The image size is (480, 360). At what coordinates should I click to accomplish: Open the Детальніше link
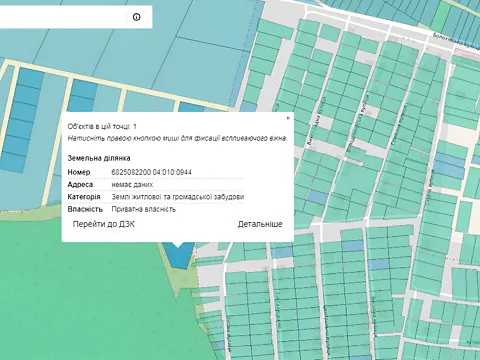[260, 224]
